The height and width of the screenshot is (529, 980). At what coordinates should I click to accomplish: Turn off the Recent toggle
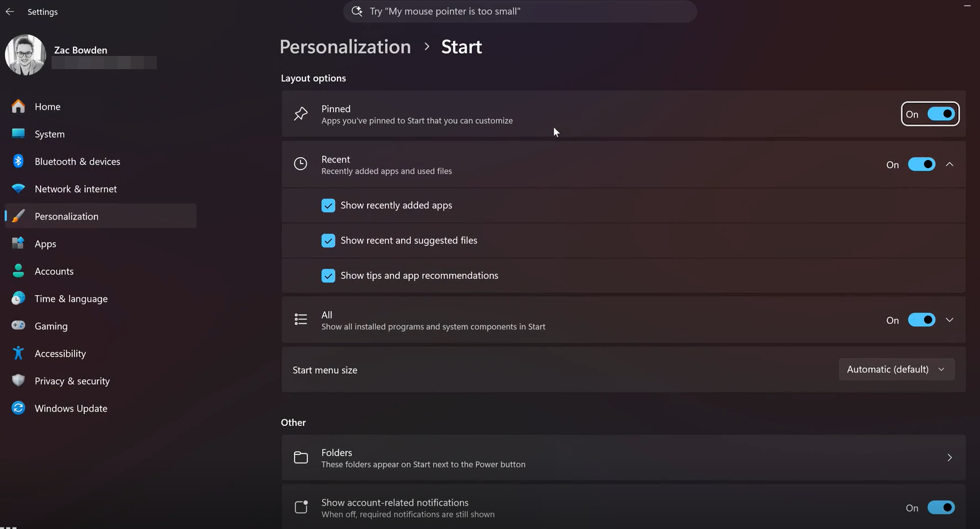pyautogui.click(x=921, y=164)
